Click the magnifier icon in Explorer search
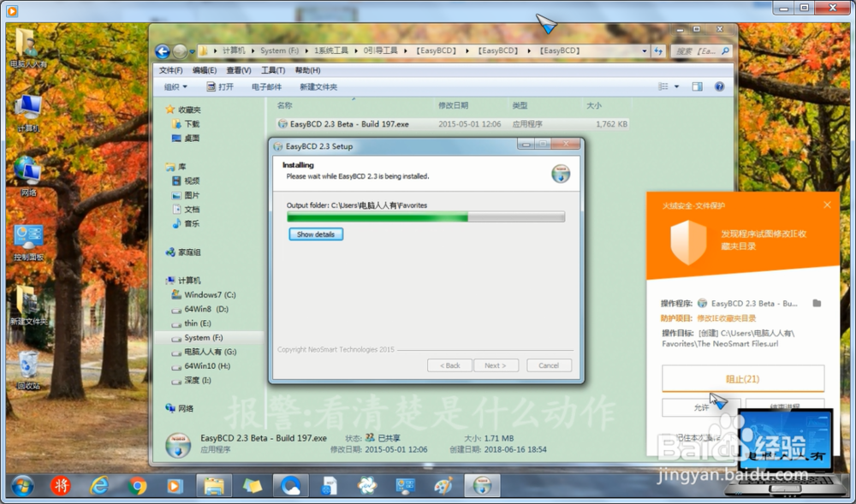The image size is (856, 504). [725, 50]
